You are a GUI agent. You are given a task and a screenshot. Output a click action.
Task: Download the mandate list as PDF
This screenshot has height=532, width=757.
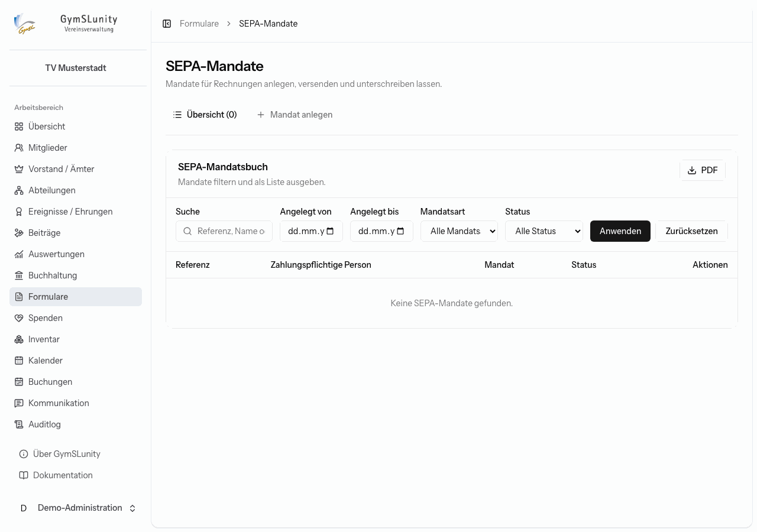point(703,170)
